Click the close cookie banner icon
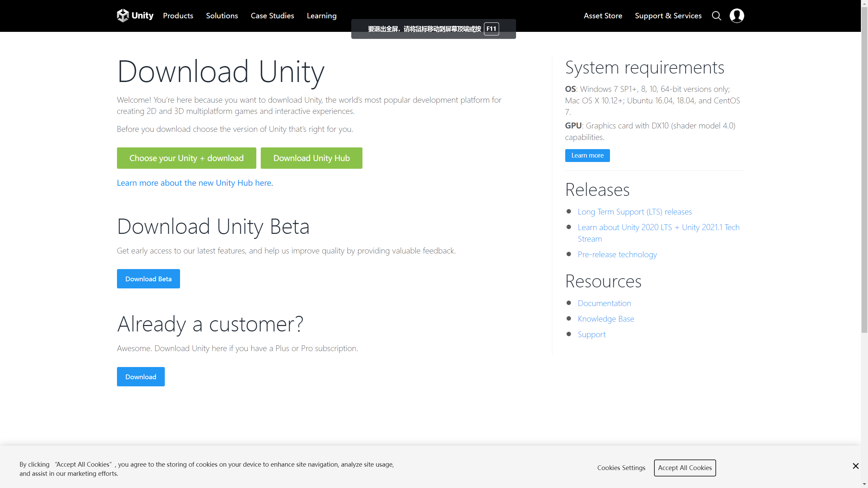 coord(855,466)
